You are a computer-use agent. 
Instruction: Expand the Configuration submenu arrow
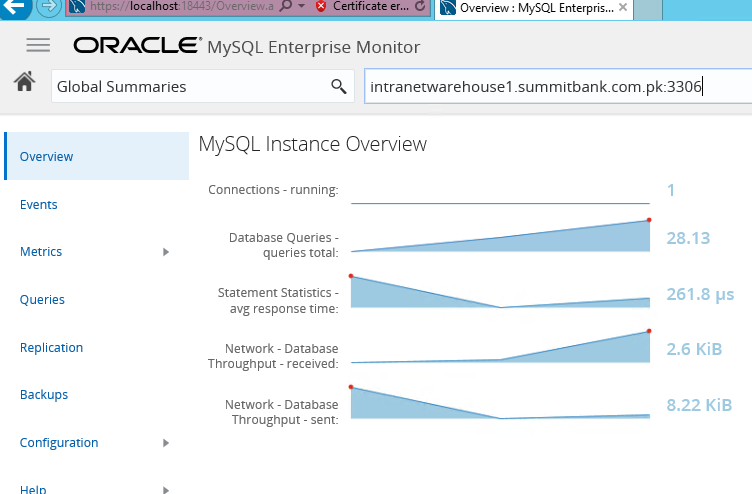166,443
